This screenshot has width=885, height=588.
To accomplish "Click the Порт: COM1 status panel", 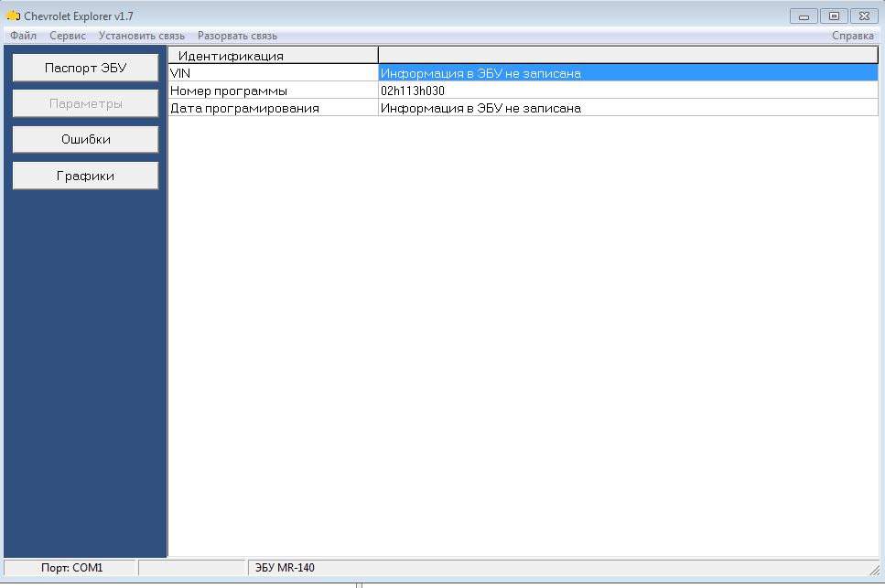I will point(70,568).
